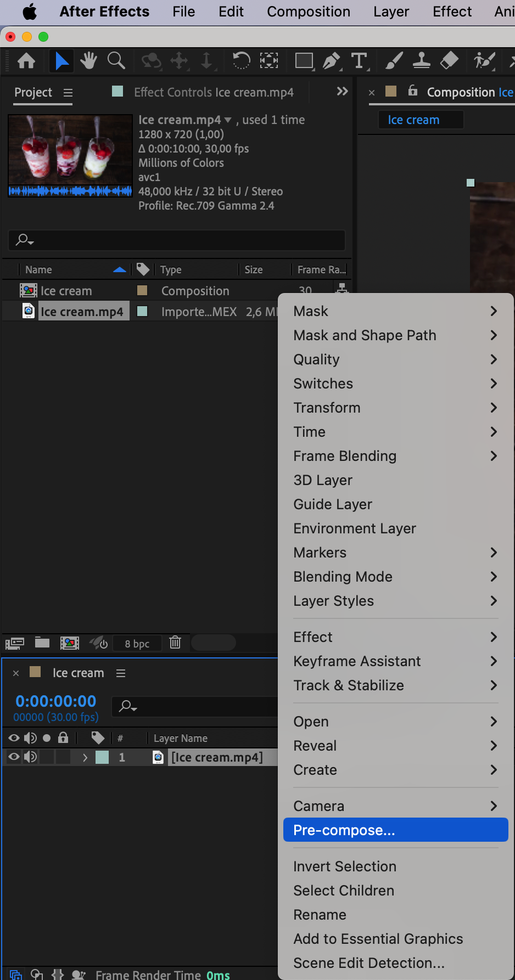Image resolution: width=515 pixels, height=980 pixels.
Task: Click the label color swatch of layer 1
Action: point(102,757)
